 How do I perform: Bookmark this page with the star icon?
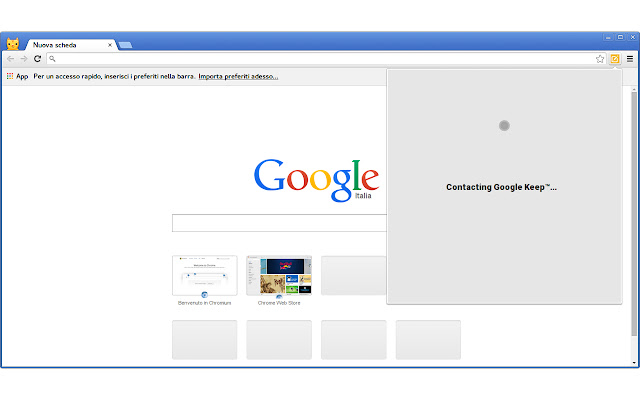coord(600,59)
